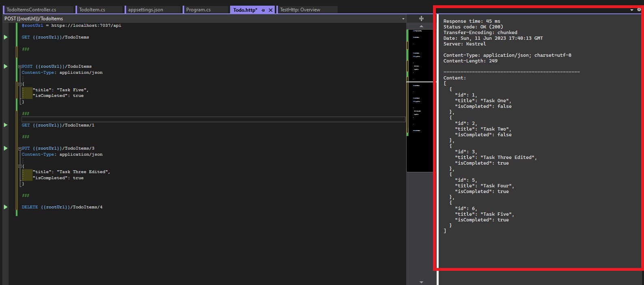
Task: Open the POST request navigation dropdown
Action: pos(403,19)
